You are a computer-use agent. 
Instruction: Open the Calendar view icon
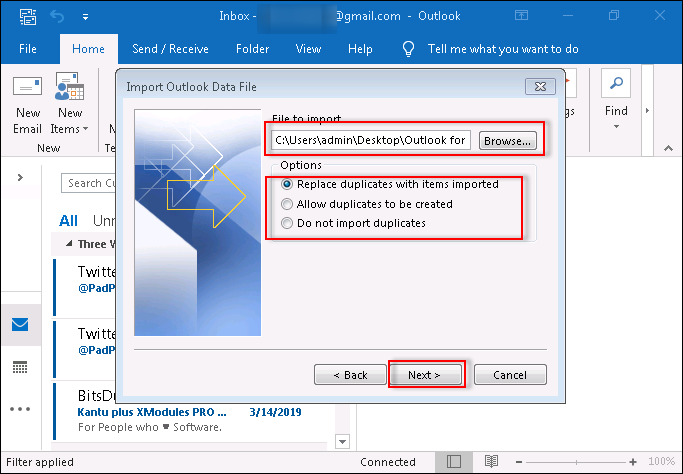20,367
